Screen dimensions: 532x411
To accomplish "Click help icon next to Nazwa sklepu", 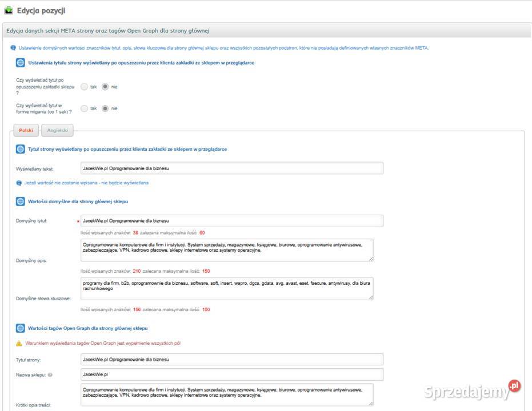I will click(50, 374).
